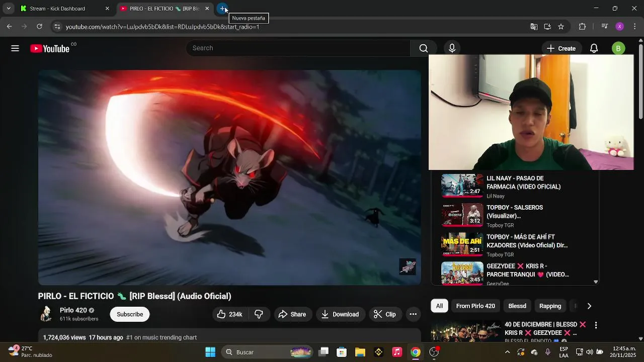Viewport: 644px width, 362px height.
Task: Open OBS Studio from taskbar
Action: tap(434, 352)
